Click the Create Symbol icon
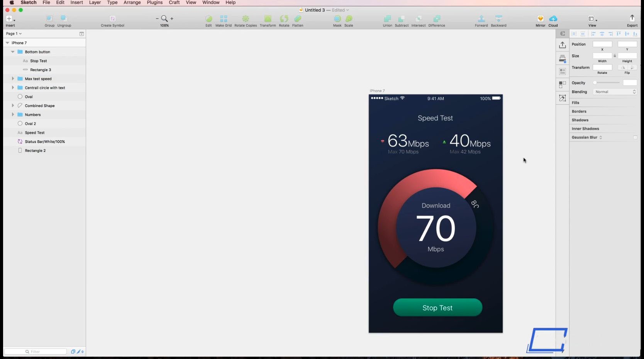 (112, 19)
